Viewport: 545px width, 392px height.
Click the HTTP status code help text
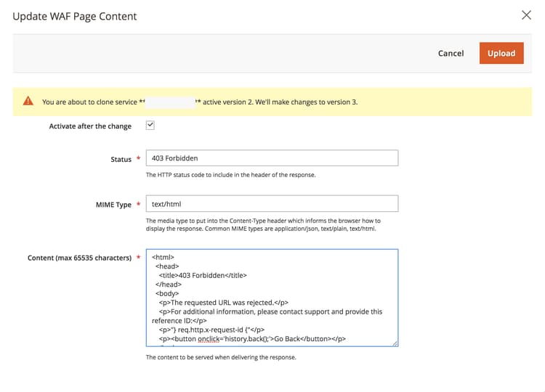230,175
